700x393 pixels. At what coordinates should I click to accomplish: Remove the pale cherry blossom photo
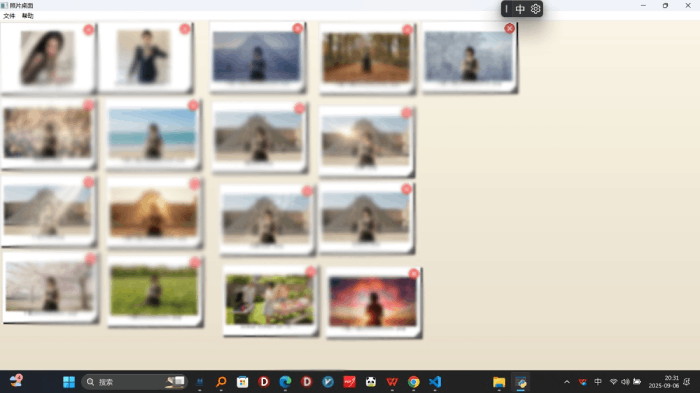coord(90,259)
